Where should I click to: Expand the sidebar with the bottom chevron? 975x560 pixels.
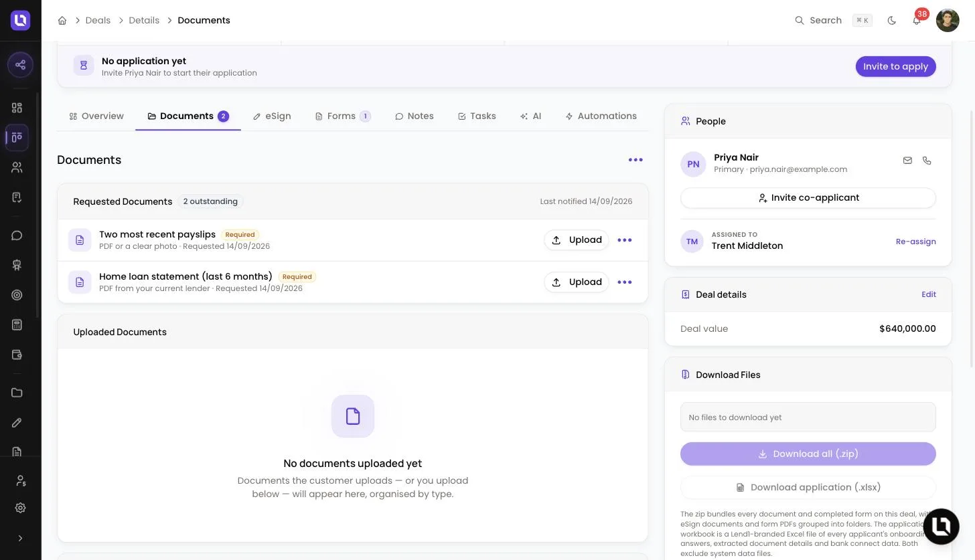click(20, 538)
